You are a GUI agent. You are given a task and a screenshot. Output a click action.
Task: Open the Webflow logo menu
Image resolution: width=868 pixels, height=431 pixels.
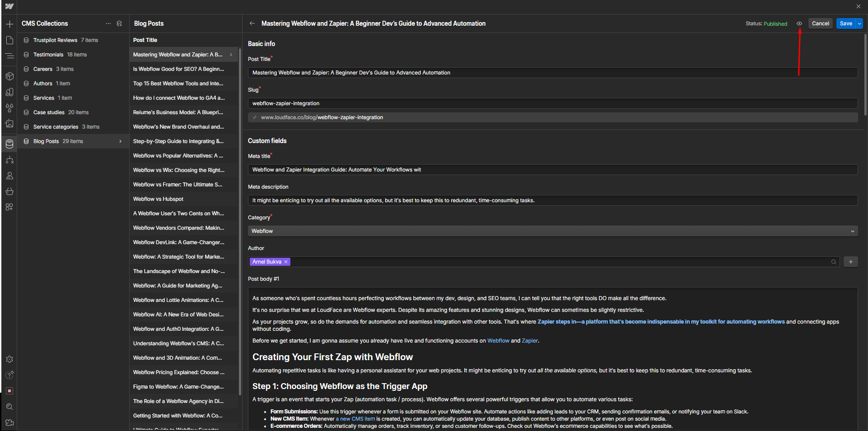[x=9, y=6]
